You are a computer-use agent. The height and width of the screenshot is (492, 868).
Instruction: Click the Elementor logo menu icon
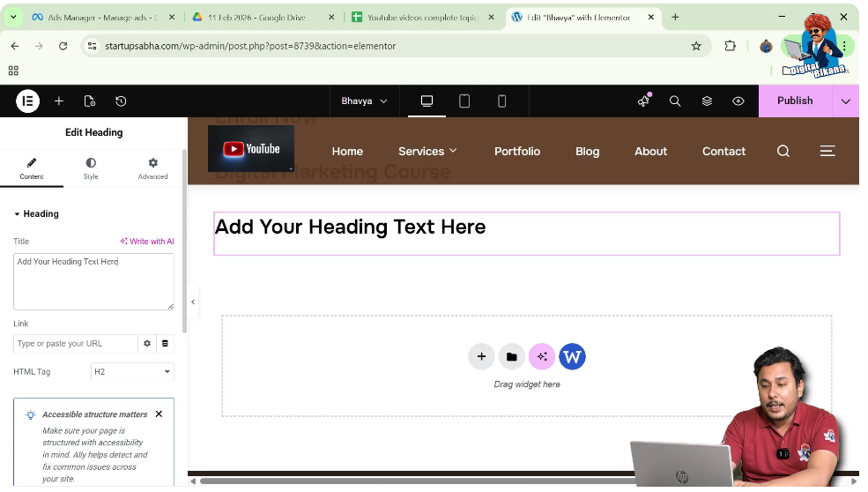27,101
